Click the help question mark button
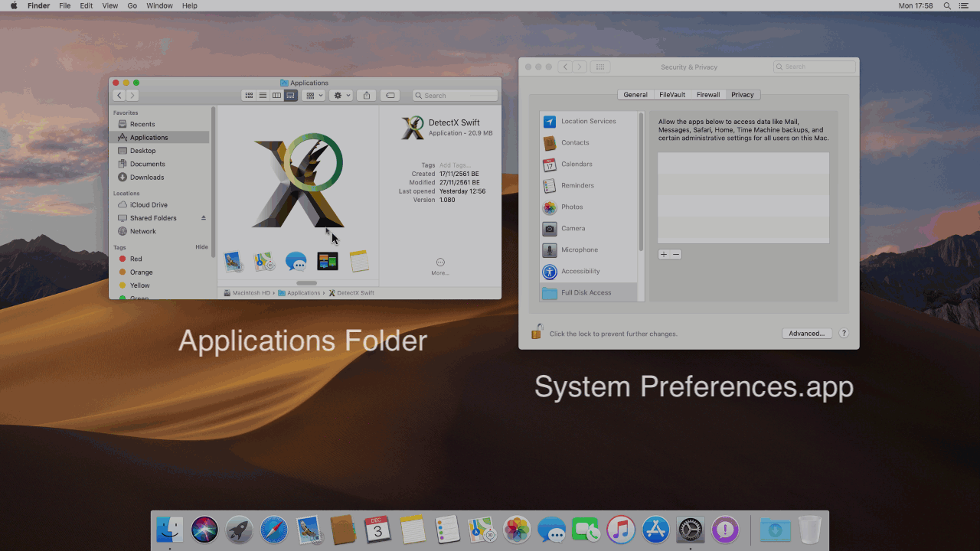Image resolution: width=980 pixels, height=551 pixels. 844,334
